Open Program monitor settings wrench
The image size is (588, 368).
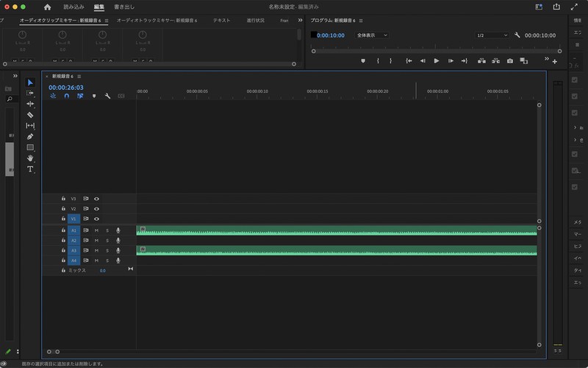coord(517,35)
